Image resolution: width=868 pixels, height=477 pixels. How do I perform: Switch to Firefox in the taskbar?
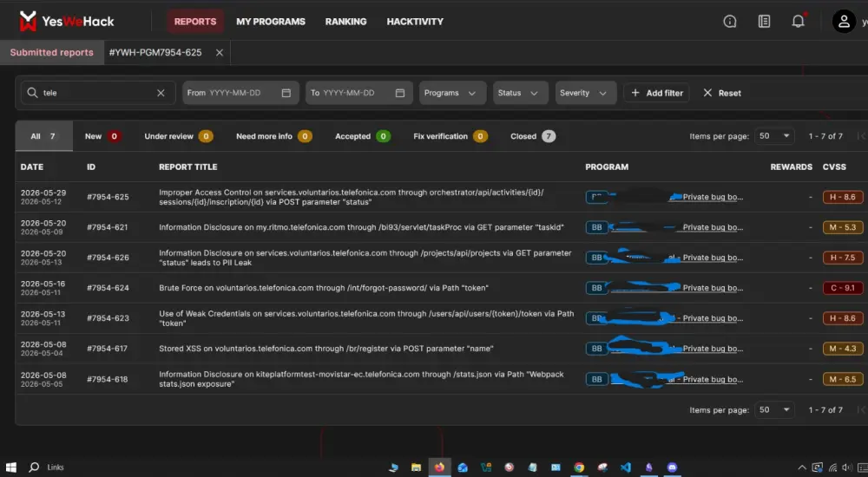439,467
